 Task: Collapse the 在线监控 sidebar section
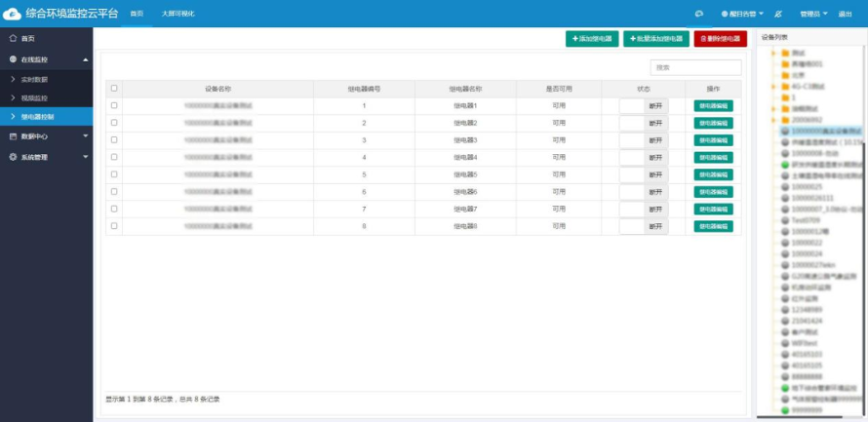[x=86, y=59]
